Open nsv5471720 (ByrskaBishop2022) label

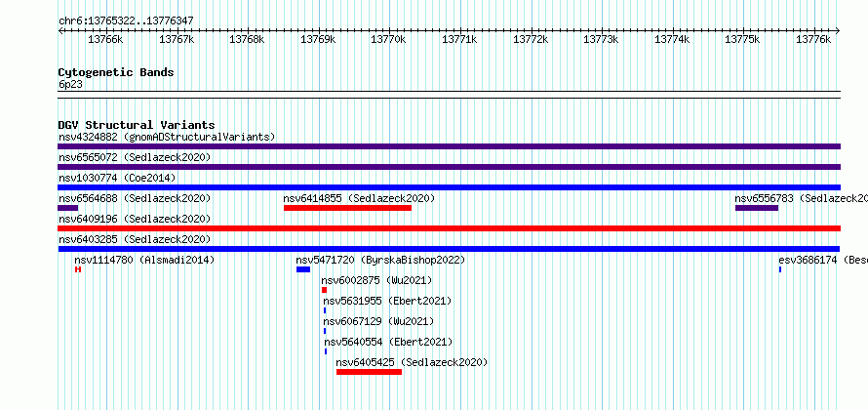coord(381,260)
